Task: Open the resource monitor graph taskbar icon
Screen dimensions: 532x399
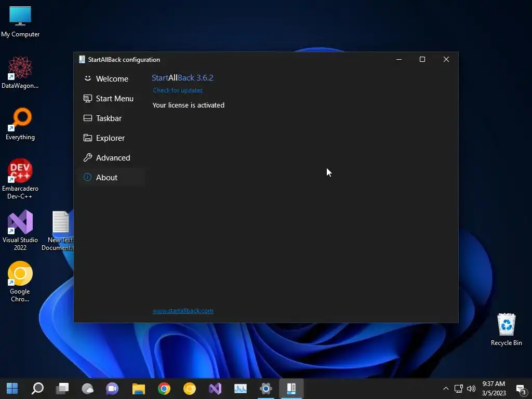Action: tap(241, 389)
